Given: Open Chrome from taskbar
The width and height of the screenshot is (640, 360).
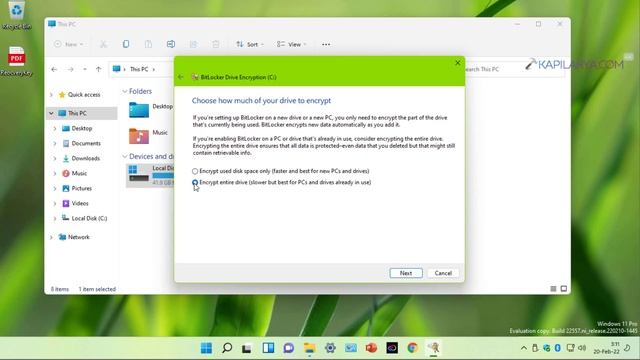Looking at the screenshot, I should click(412, 348).
